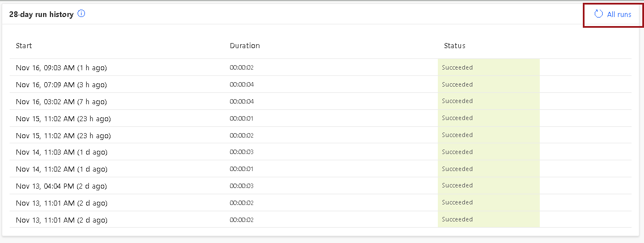This screenshot has width=644, height=243.
Task: Click the Succeeded status of the 03:02 AM run
Action: pos(457,101)
